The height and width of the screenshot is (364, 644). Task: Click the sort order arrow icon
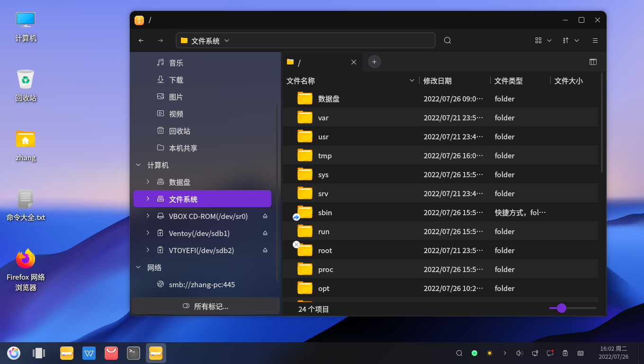coord(568,40)
